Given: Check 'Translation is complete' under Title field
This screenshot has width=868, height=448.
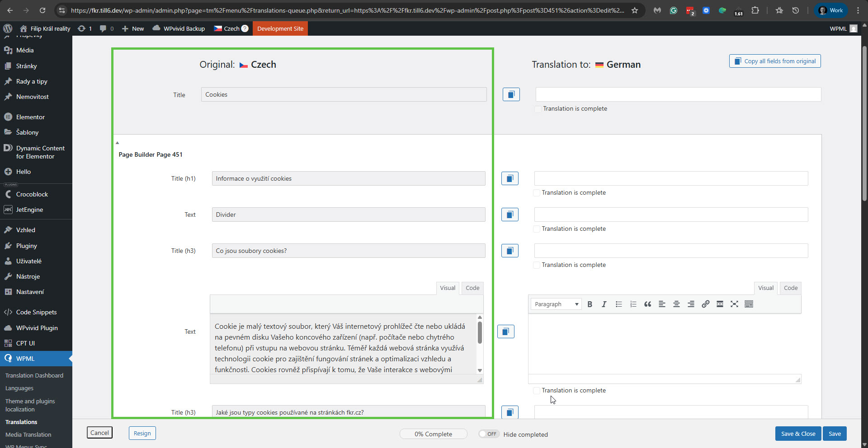Looking at the screenshot, I should coord(538,109).
